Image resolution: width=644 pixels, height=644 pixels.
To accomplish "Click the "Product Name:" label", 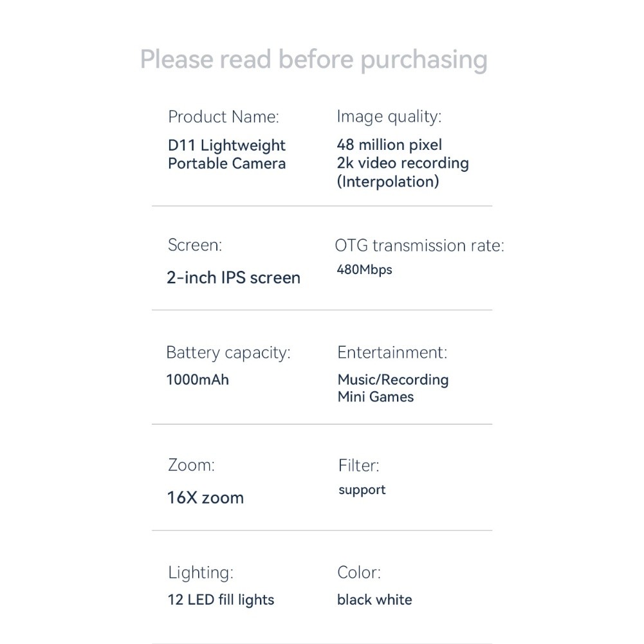I will pos(223,117).
